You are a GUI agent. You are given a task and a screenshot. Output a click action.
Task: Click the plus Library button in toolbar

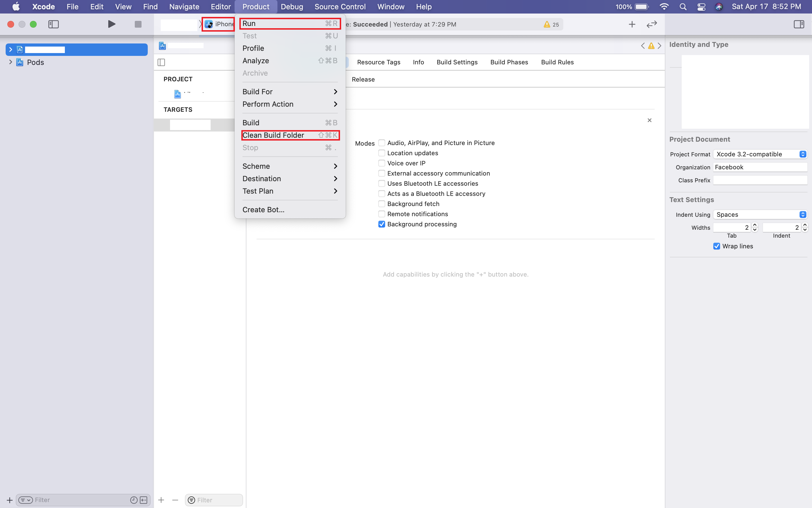(632, 24)
